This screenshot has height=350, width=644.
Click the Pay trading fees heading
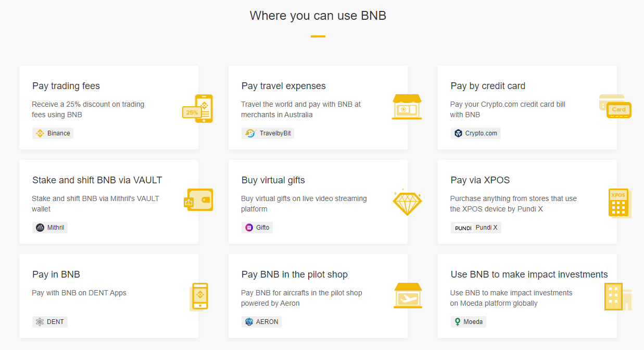pos(66,86)
